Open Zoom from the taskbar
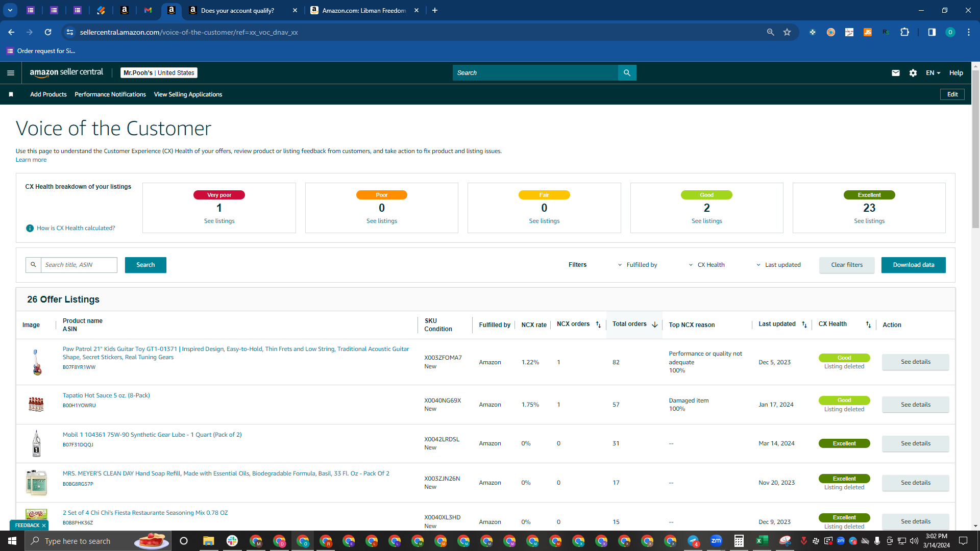980x551 pixels. point(716,541)
